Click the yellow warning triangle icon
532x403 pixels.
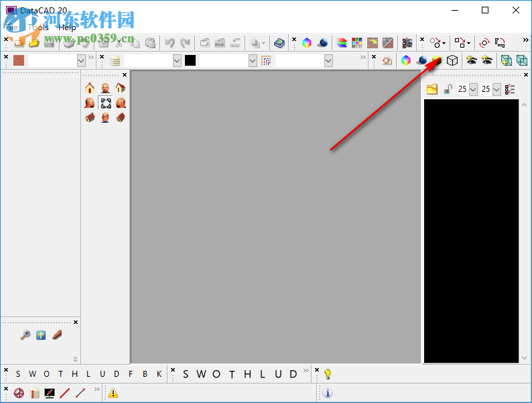(113, 393)
